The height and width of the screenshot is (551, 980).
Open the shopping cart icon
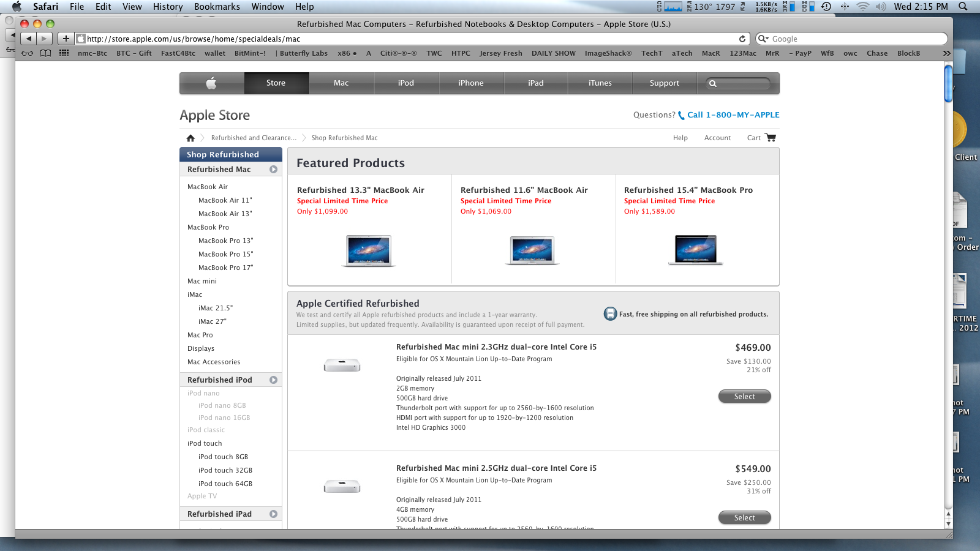(771, 138)
